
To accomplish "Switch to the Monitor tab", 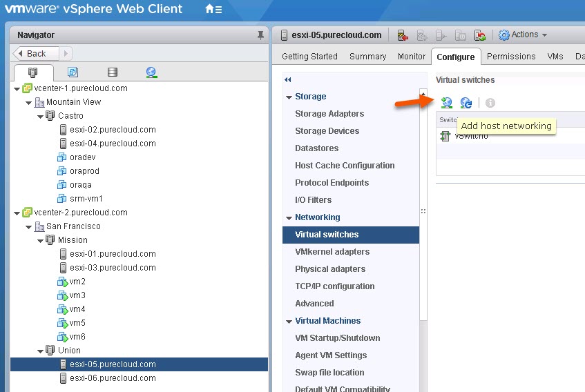I will click(x=412, y=57).
